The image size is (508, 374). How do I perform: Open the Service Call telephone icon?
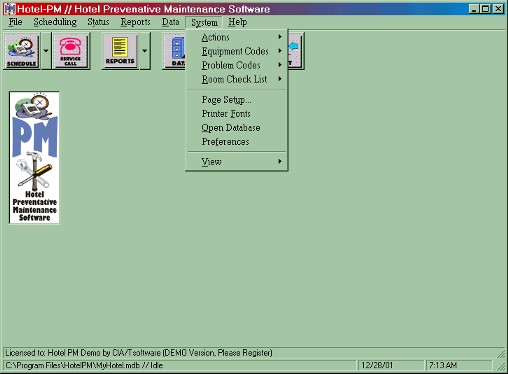click(x=71, y=51)
